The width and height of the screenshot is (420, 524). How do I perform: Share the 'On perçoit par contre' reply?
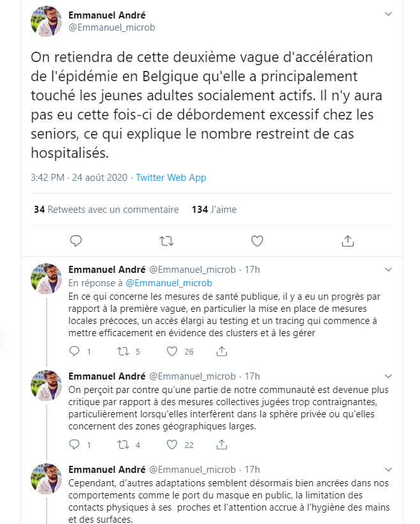[221, 445]
